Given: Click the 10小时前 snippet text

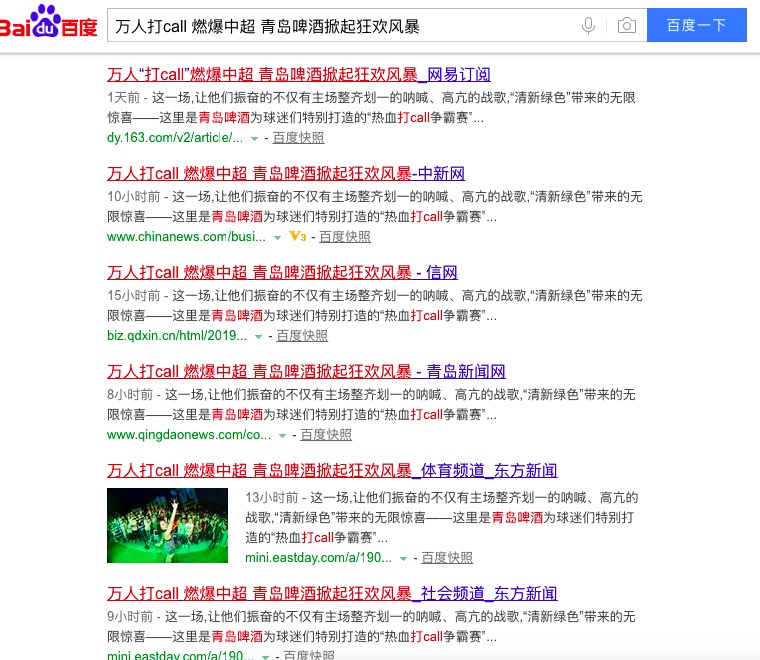Looking at the screenshot, I should pyautogui.click(x=375, y=206).
